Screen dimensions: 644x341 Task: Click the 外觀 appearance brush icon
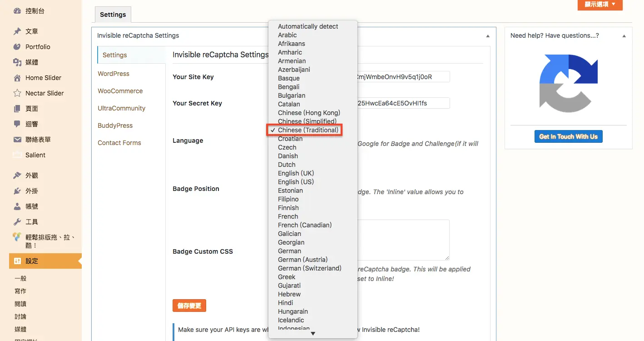(x=17, y=176)
